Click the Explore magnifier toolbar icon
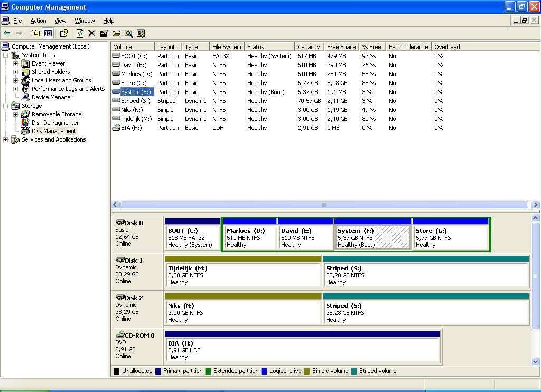The height and width of the screenshot is (392, 541). [x=129, y=33]
